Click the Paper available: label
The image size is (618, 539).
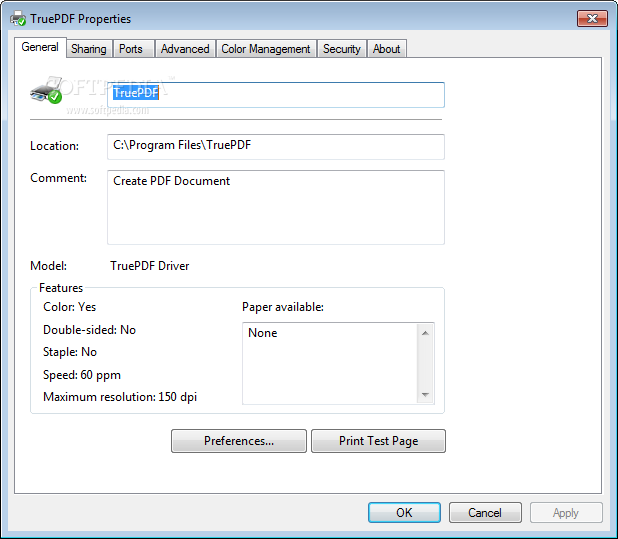click(283, 307)
